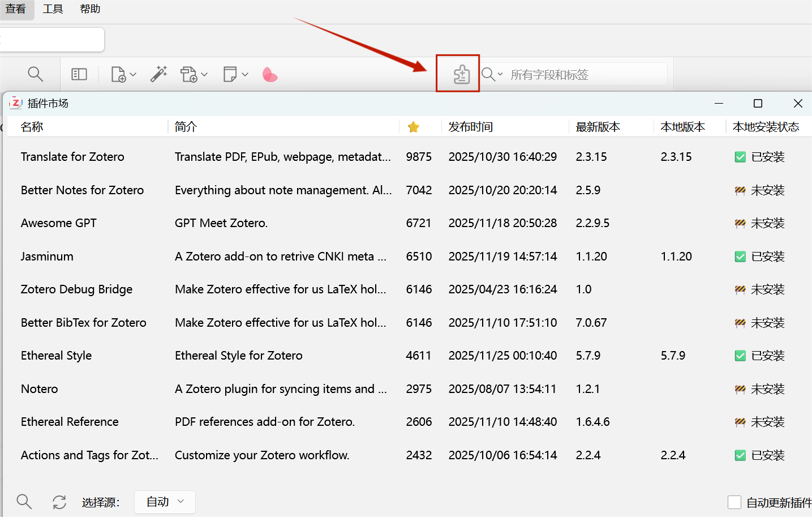Minimize the 插件市场 window
Screen dimensions: 812x517
(719, 103)
